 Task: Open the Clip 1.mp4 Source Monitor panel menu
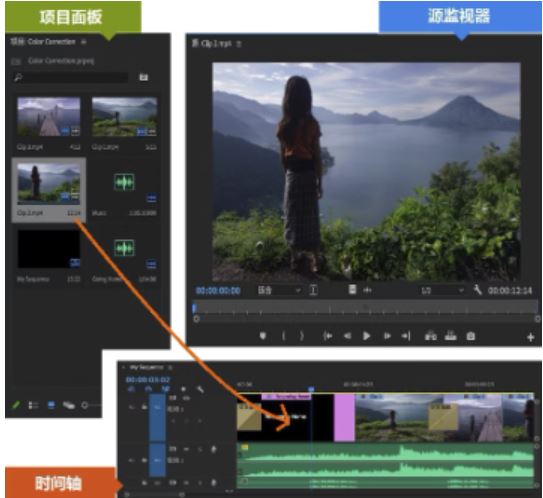pos(239,44)
